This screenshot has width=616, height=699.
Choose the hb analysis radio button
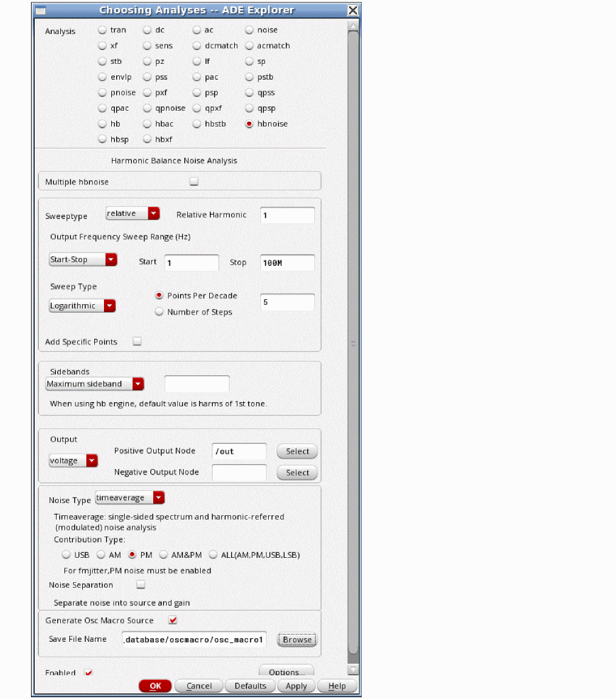[102, 123]
